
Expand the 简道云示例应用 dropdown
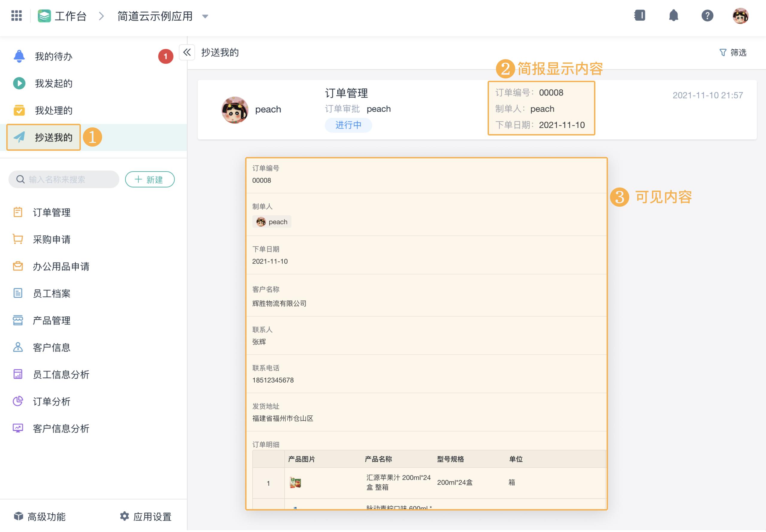206,16
